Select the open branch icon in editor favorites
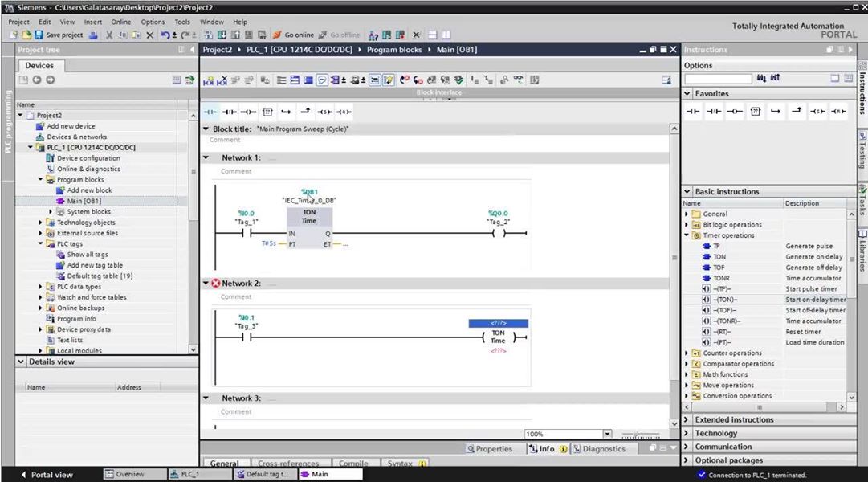Viewport: 868px width, 482px height. (x=286, y=112)
